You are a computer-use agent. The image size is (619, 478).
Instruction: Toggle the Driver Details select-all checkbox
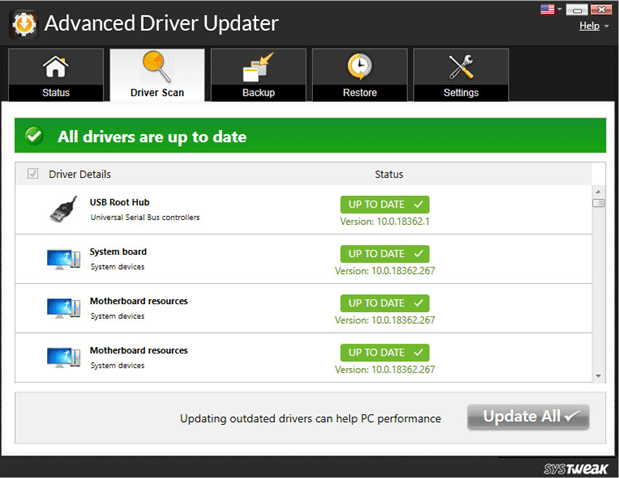(33, 174)
